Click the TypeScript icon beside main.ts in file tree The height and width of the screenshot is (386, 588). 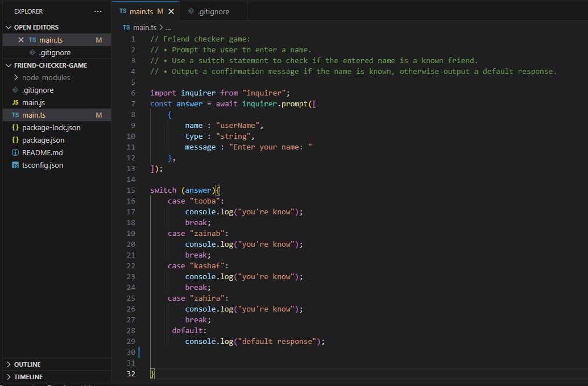click(15, 115)
